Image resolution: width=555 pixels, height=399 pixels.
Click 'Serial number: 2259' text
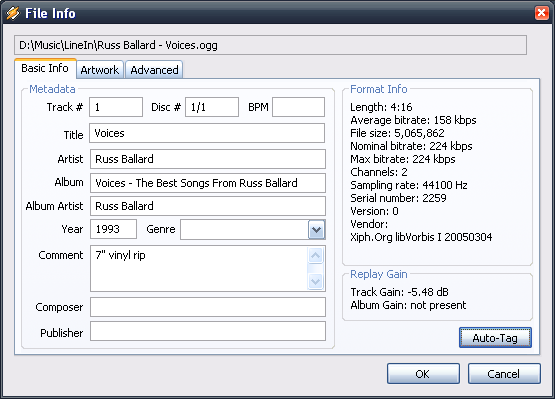[398, 198]
